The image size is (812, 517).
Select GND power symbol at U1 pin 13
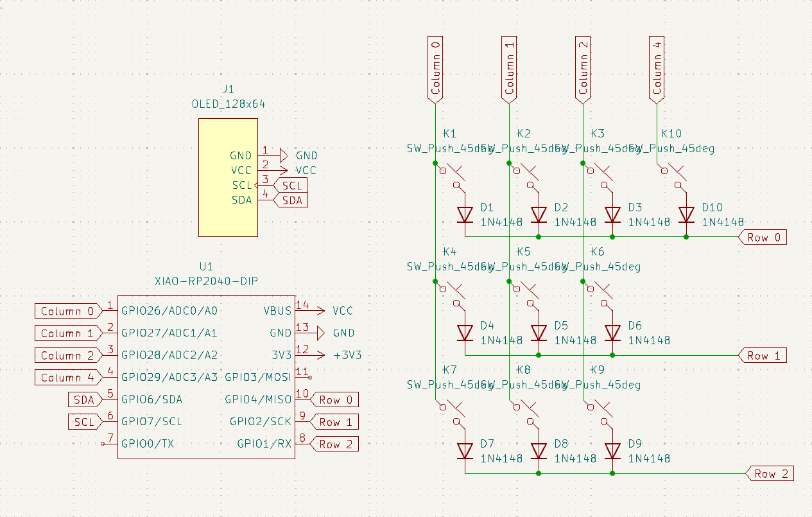[321, 333]
